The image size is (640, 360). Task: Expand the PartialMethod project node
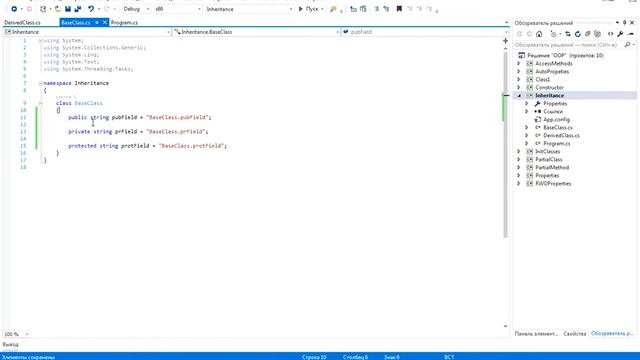click(x=519, y=167)
